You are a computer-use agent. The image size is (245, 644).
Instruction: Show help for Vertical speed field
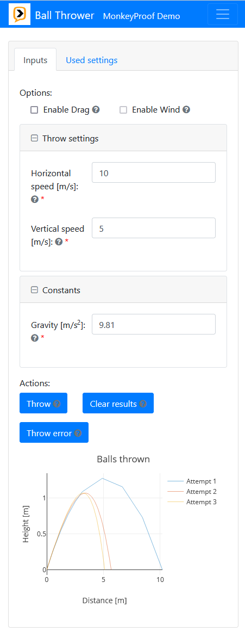point(59,242)
